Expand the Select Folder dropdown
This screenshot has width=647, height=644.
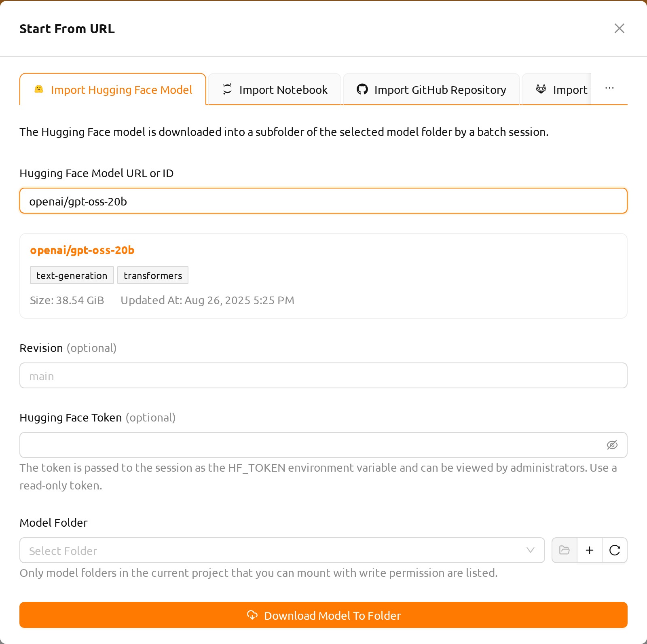point(282,550)
